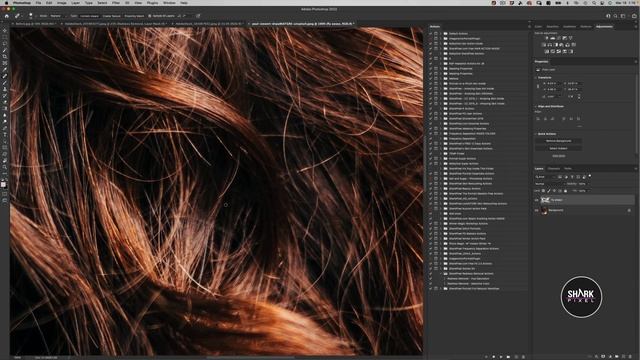Toggle dialog on/off for Default Actions
The height and width of the screenshot is (360, 640).
point(436,33)
